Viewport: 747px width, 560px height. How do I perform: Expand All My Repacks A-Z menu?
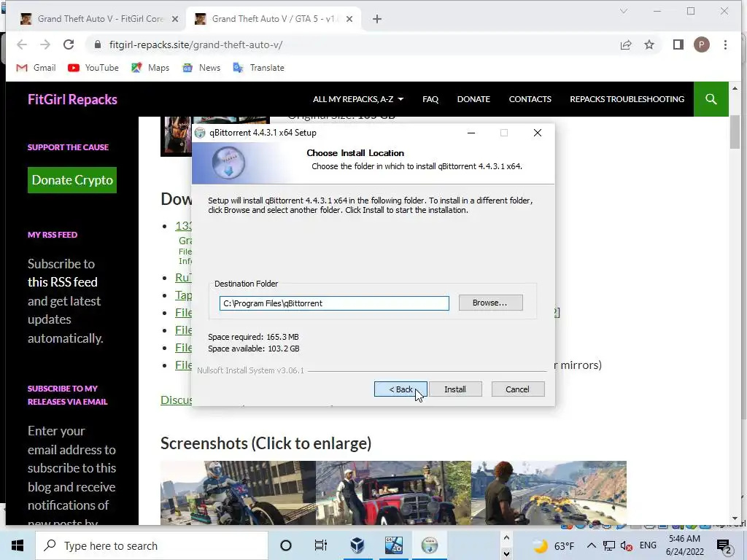pos(358,99)
